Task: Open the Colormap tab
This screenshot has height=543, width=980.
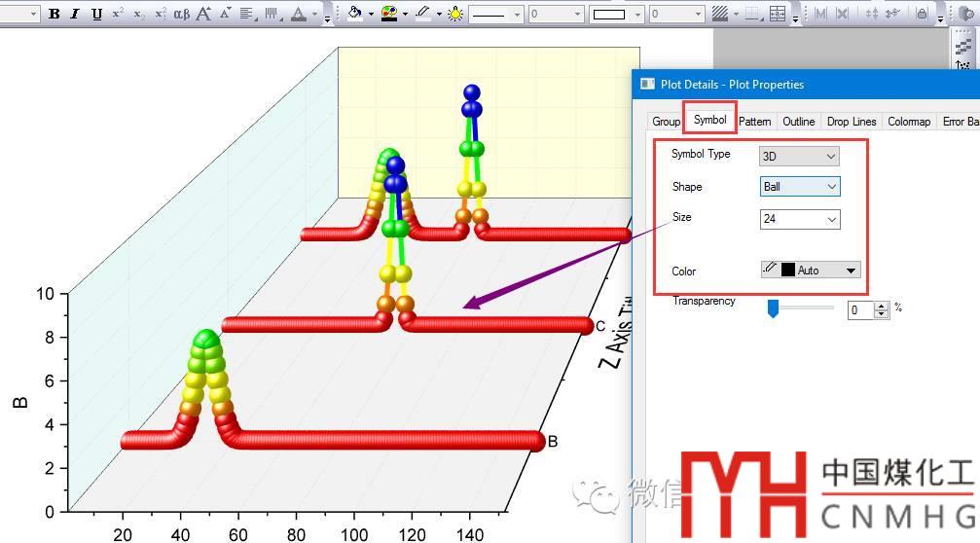Action: click(x=909, y=122)
